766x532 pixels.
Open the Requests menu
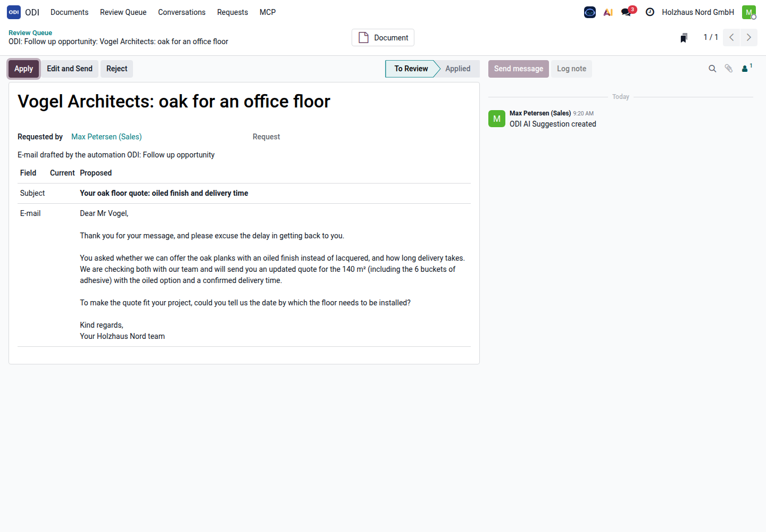[x=232, y=12]
